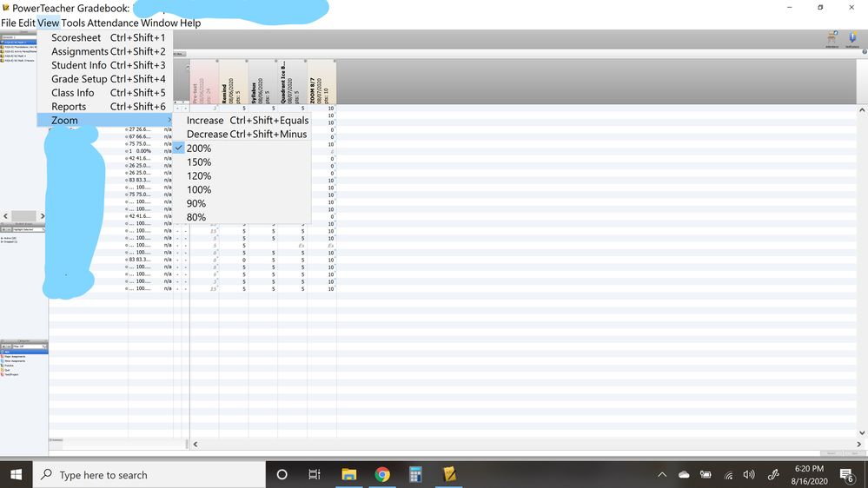Select Scoresheet from the View menu
The height and width of the screenshot is (488, 868).
click(x=76, y=38)
